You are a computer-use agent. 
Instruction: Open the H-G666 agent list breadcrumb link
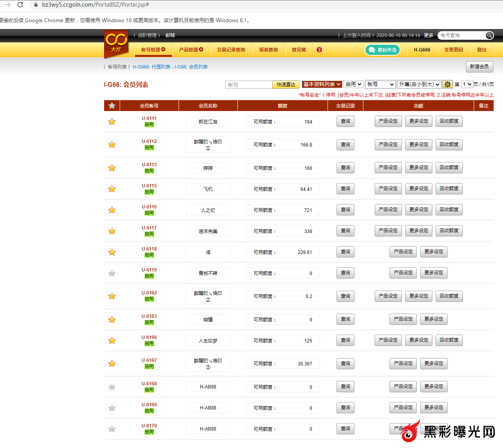tap(151, 67)
